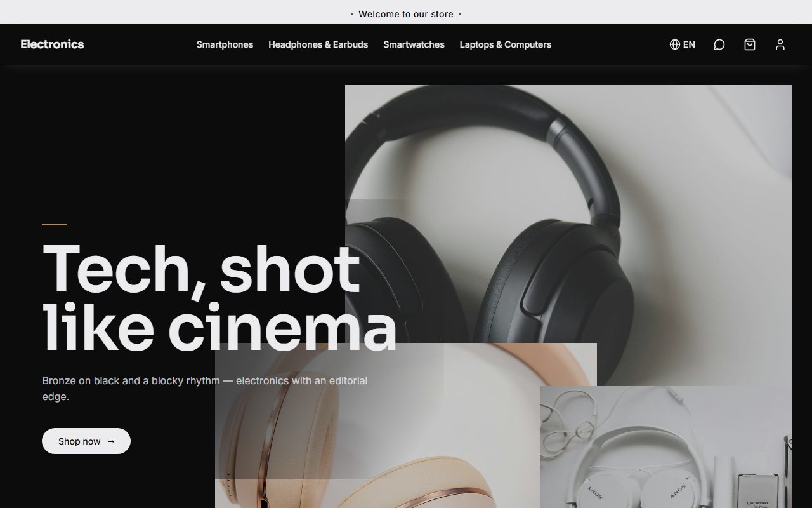This screenshot has width=812, height=508.
Task: Click the arrow inside Shop now
Action: [110, 441]
